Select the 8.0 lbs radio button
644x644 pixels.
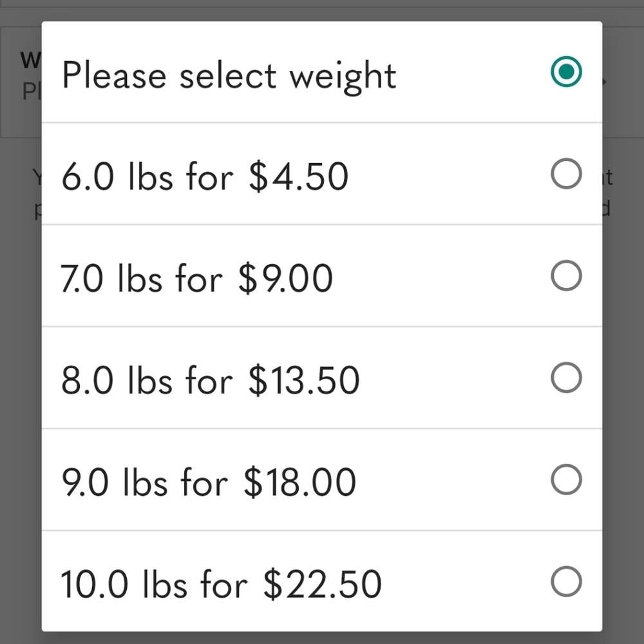[566, 377]
